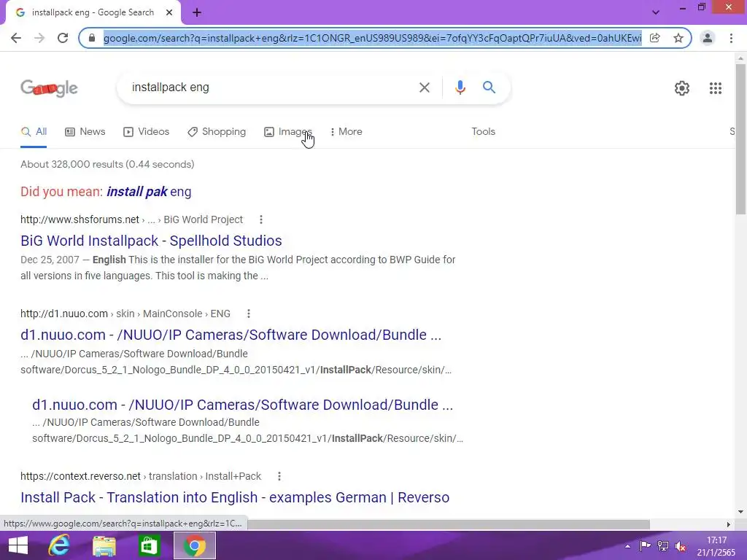This screenshot has height=560, width=747.
Task: Open Install Pack Reverso translation result
Action: (x=235, y=497)
